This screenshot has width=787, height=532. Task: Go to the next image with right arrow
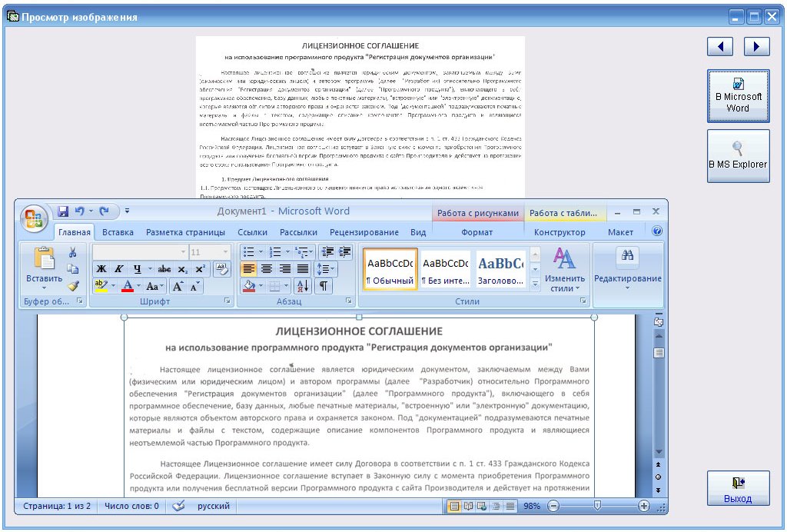(756, 47)
